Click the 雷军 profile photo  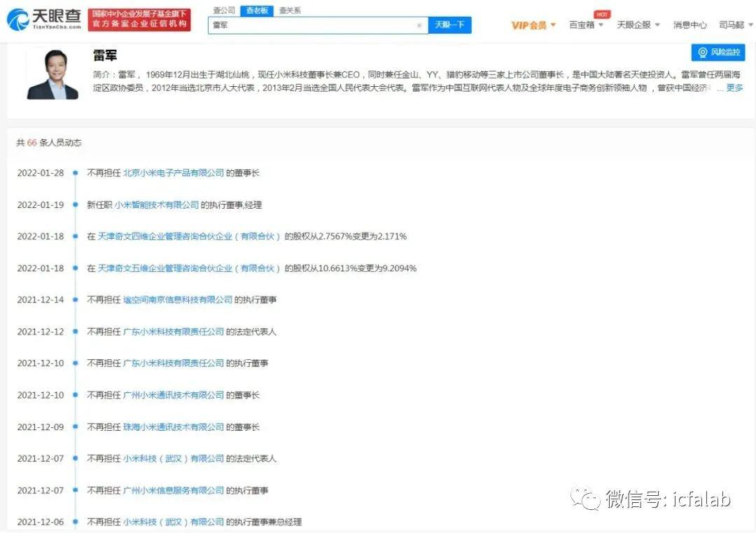tap(52, 74)
